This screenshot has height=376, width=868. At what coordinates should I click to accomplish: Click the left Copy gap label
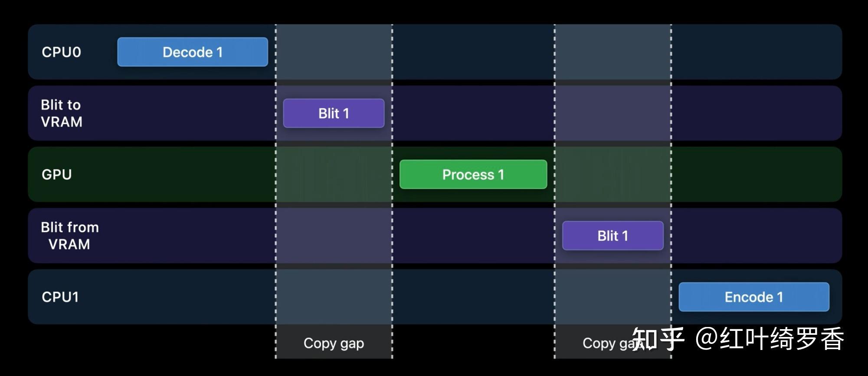(334, 343)
